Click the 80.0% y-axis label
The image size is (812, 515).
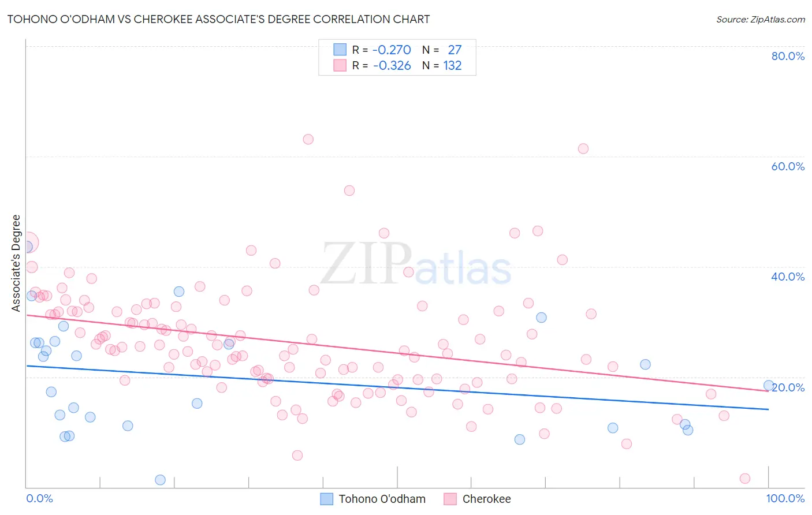(x=788, y=56)
